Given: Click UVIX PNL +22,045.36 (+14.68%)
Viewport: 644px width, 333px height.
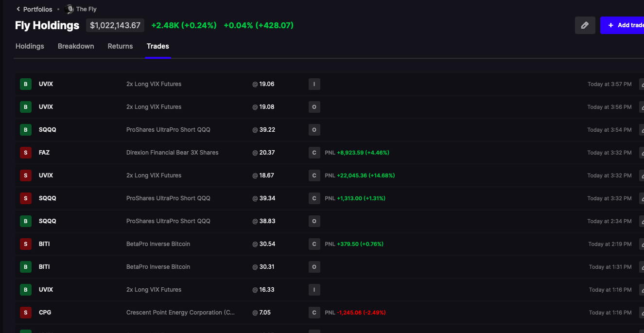Looking at the screenshot, I should tap(360, 175).
